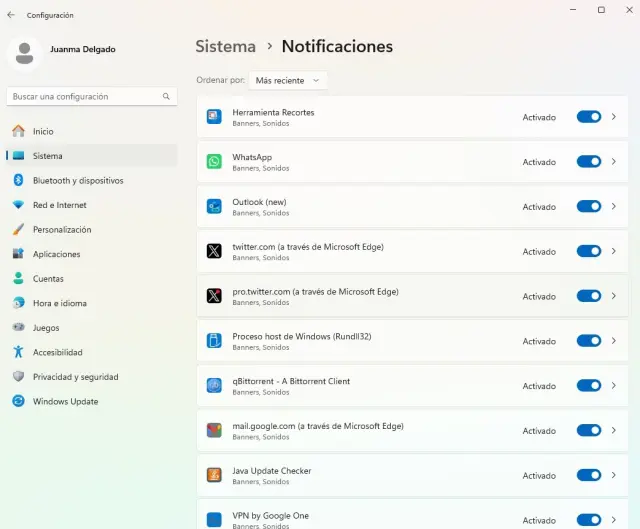Image resolution: width=640 pixels, height=529 pixels.
Task: Click the WhatsApp app icon
Action: (x=214, y=162)
